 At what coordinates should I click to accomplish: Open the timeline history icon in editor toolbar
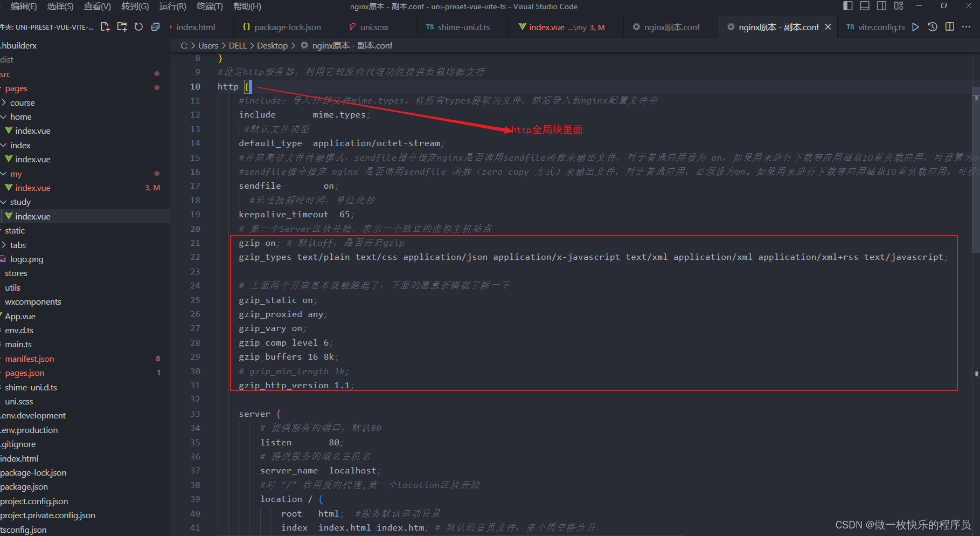tap(933, 27)
